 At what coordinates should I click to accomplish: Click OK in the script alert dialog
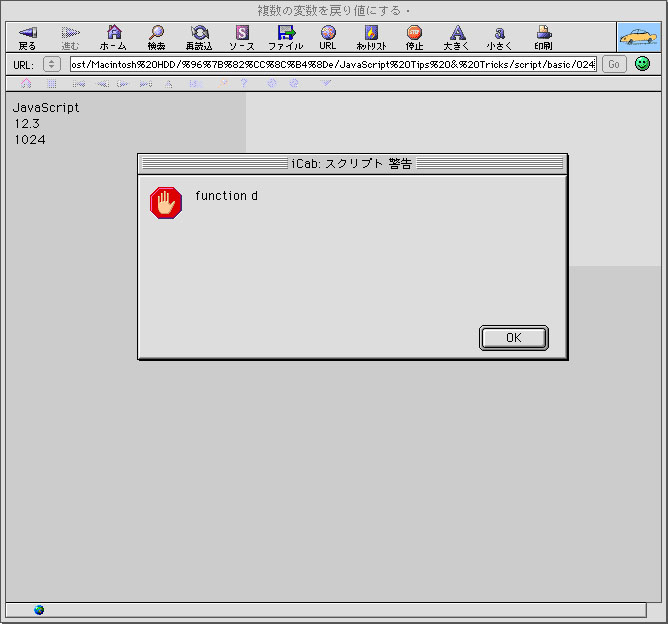(x=514, y=338)
